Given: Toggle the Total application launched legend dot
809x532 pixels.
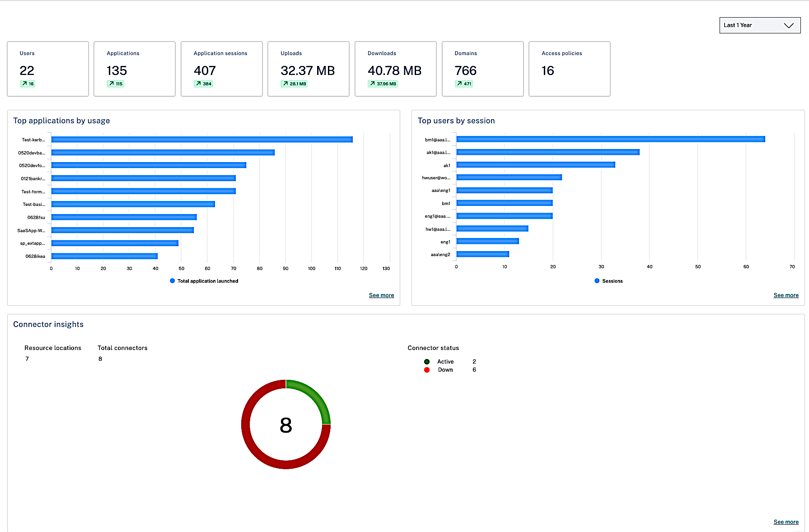Looking at the screenshot, I should coord(172,281).
